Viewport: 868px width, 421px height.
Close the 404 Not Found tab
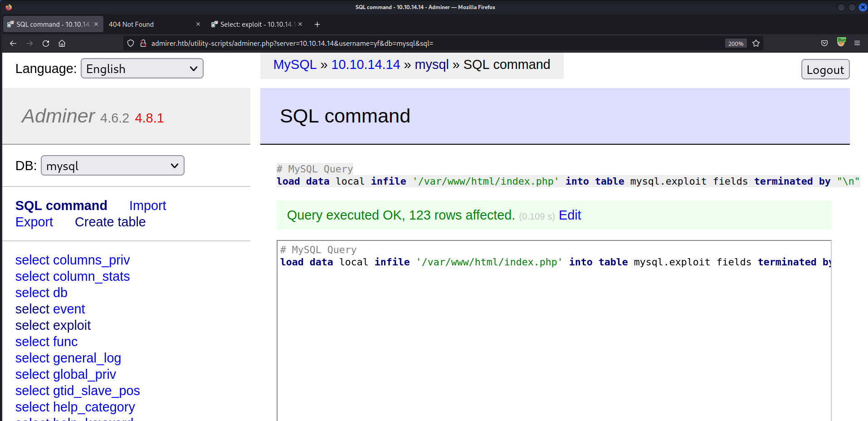pyautogui.click(x=198, y=24)
